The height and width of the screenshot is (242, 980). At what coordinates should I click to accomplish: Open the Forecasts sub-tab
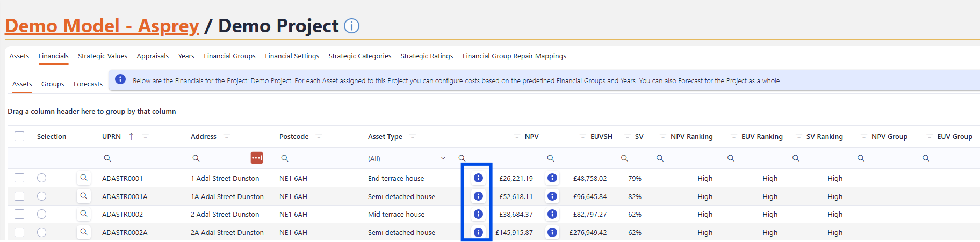(88, 84)
